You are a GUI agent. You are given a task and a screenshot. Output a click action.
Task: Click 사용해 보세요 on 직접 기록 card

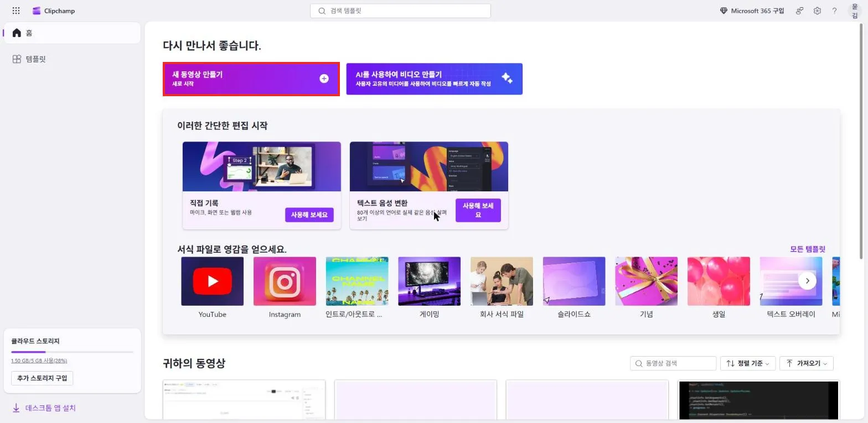[309, 215]
